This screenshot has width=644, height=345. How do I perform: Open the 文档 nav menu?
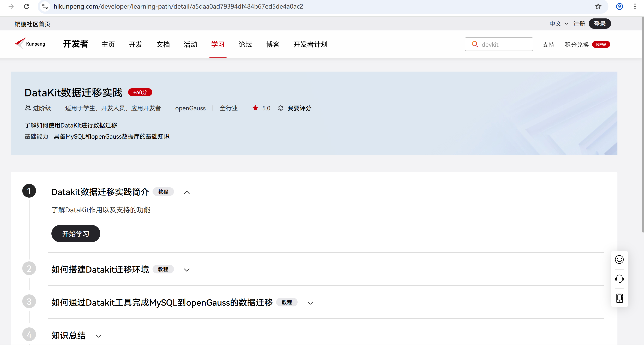(163, 44)
